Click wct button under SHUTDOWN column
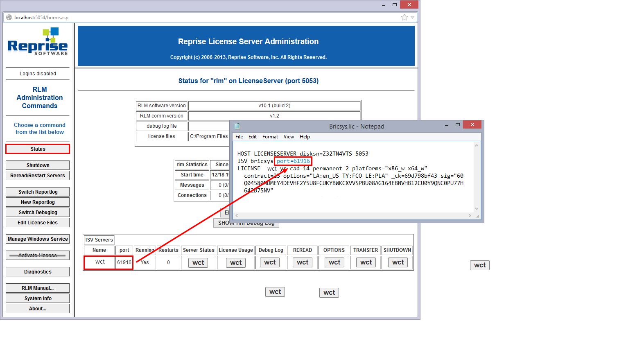644x348 pixels. (x=398, y=262)
